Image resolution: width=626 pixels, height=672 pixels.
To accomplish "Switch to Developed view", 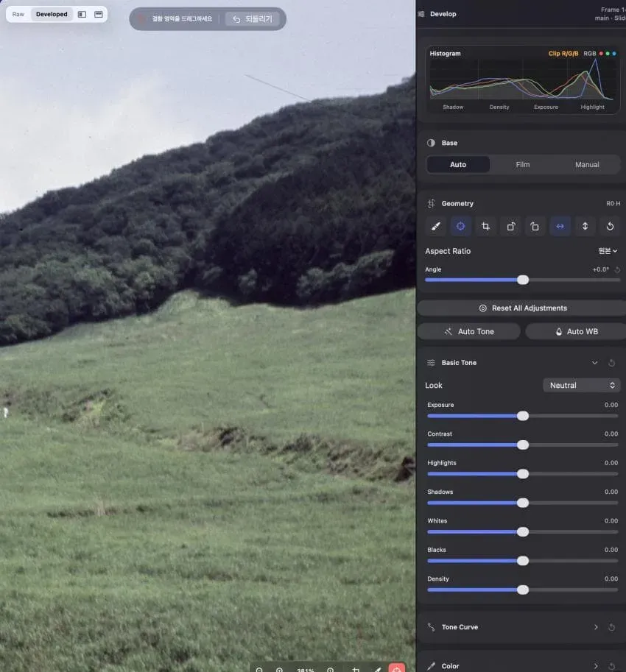I will click(x=52, y=14).
